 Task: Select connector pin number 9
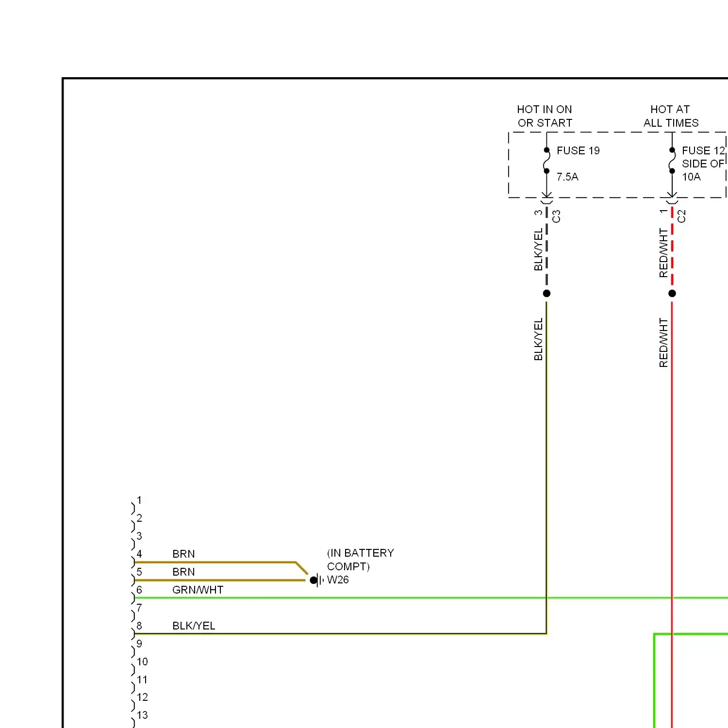[139, 644]
